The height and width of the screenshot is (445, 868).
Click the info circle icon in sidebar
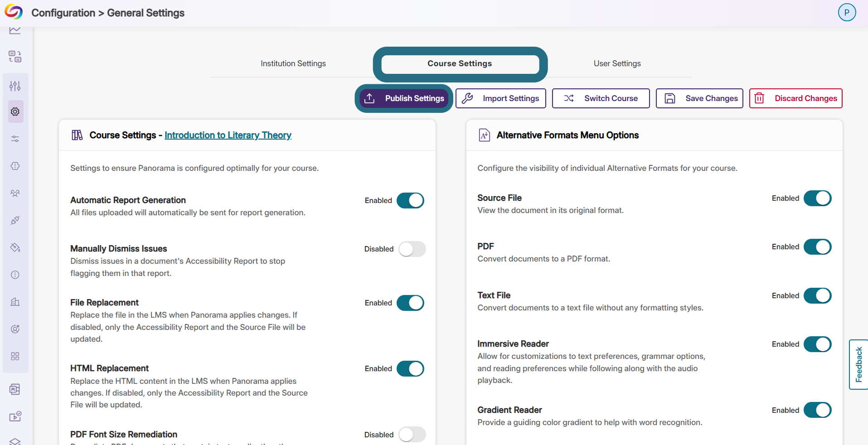15,275
